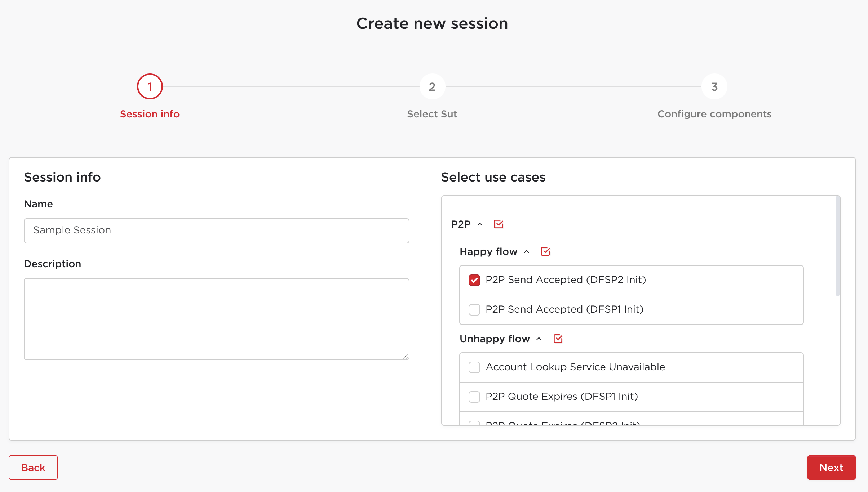Screen dimensions: 868x492
Task: Focus the Name input field
Action: pyautogui.click(x=217, y=231)
